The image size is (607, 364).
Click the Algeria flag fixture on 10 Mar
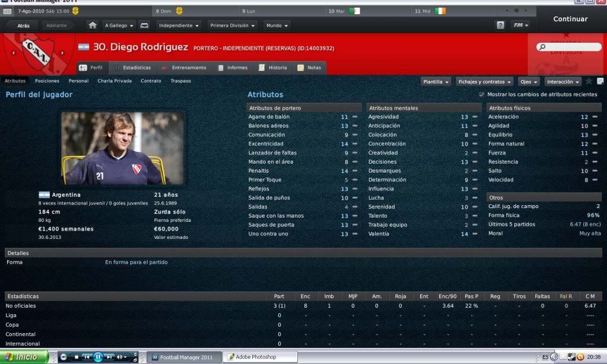pos(355,11)
